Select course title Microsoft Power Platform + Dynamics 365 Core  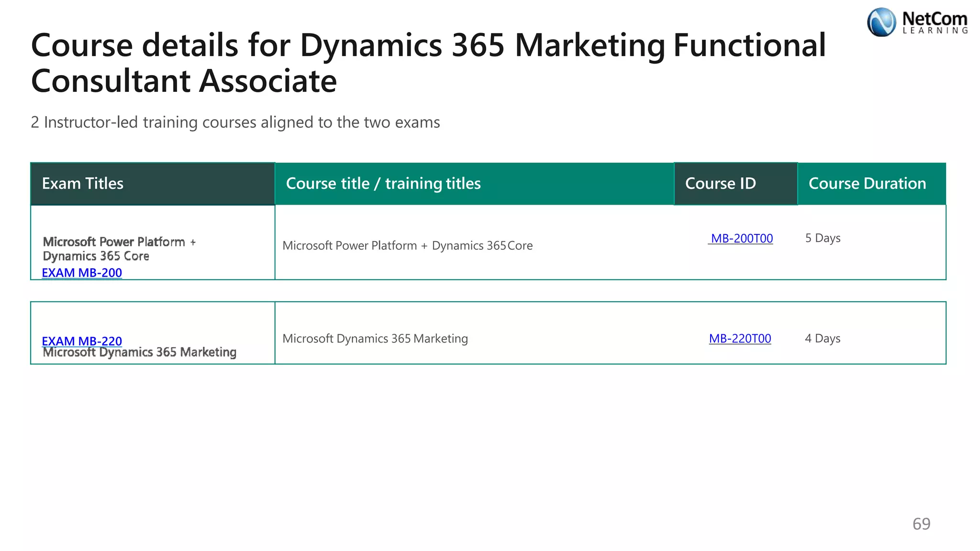point(407,245)
